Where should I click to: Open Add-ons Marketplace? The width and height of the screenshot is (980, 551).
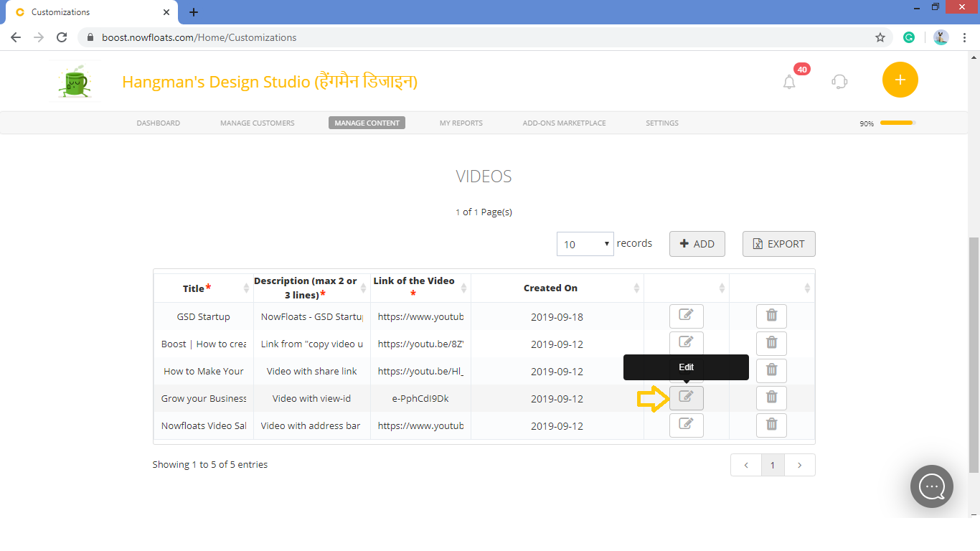(565, 123)
